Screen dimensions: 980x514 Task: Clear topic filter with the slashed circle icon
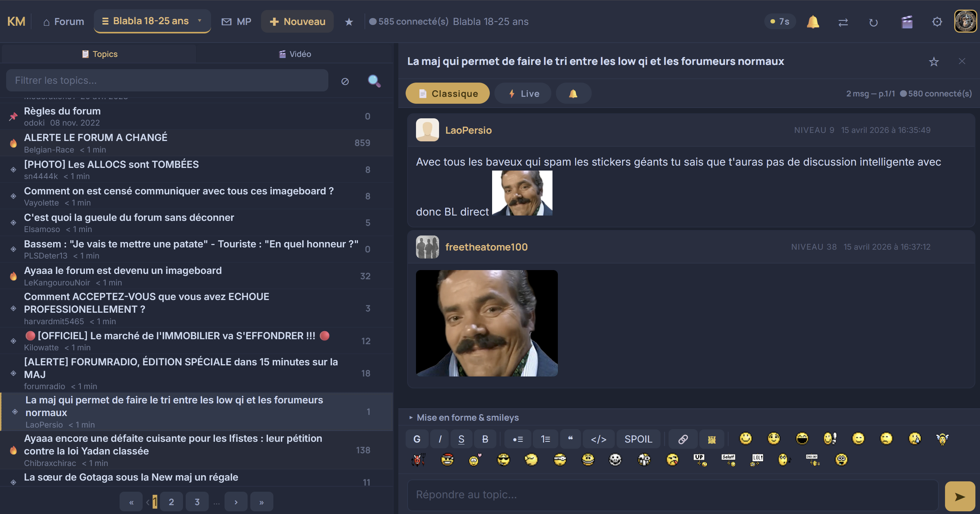(x=345, y=81)
